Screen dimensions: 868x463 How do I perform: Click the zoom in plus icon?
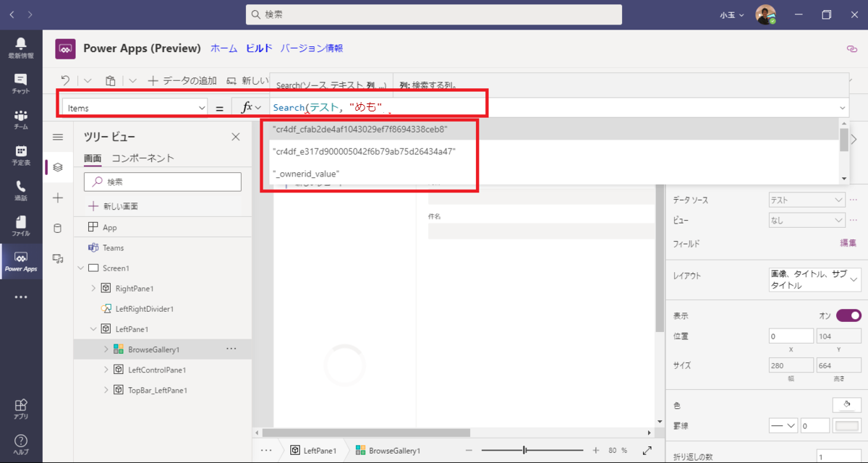(596, 450)
